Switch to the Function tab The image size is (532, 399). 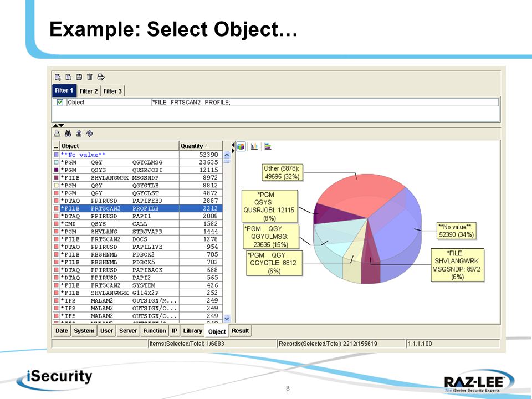155,331
